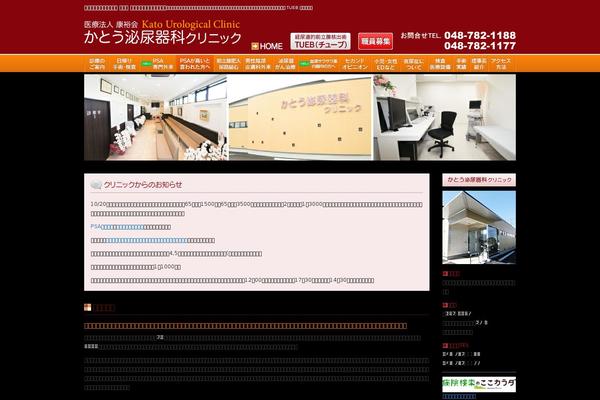
Task: Click speech bubble icon beside クリニックからのお知らせ
Action: coord(96,185)
